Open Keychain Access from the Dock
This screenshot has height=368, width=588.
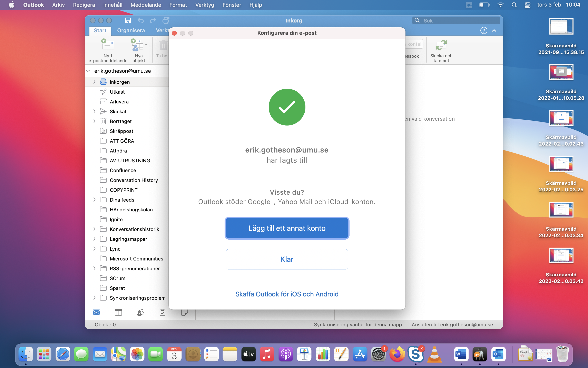click(x=480, y=354)
